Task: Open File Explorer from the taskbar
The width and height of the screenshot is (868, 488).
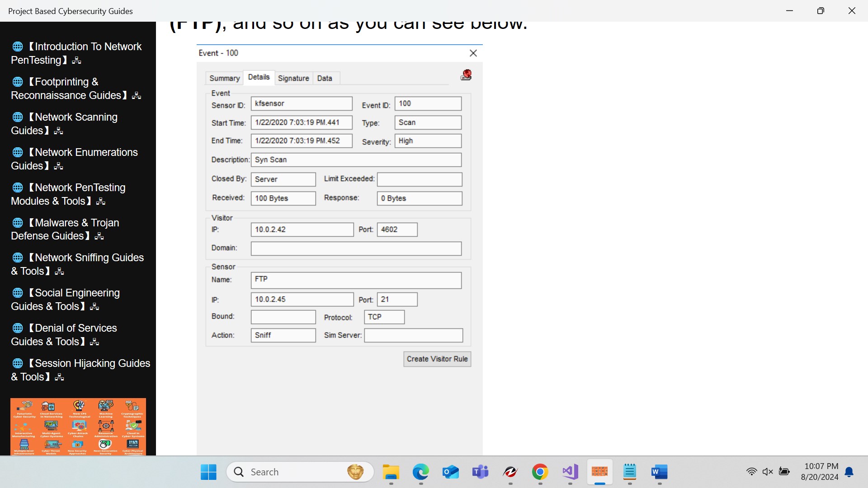Action: pos(391,472)
